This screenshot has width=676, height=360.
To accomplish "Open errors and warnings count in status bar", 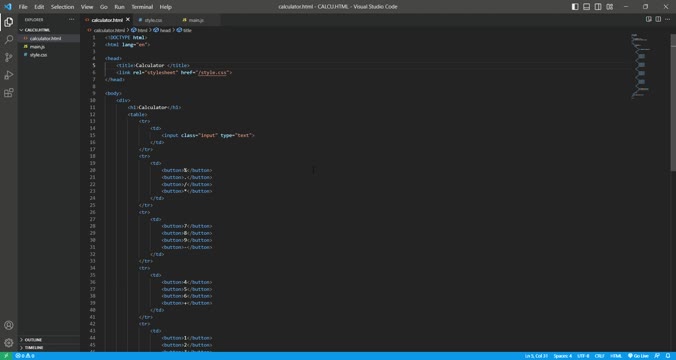I will tap(25, 356).
